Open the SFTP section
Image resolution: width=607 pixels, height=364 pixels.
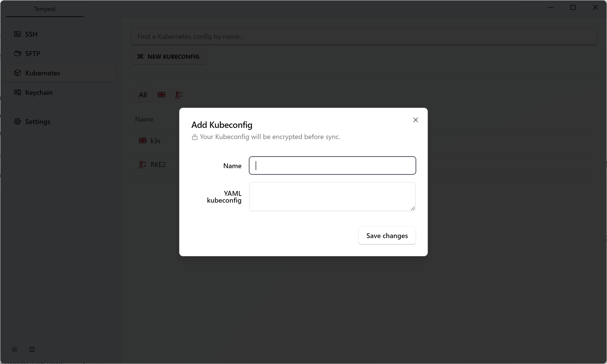[61, 54]
